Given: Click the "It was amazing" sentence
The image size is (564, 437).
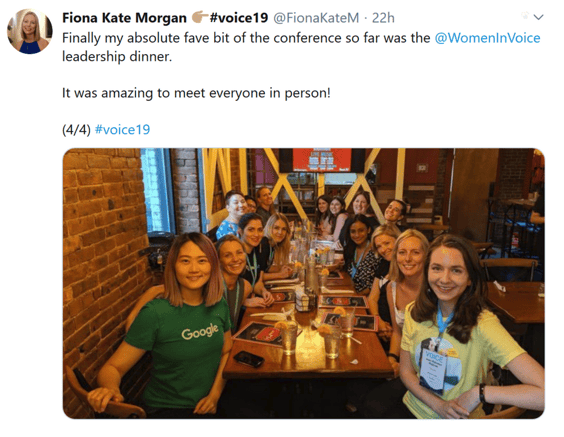Looking at the screenshot, I should [196, 93].
